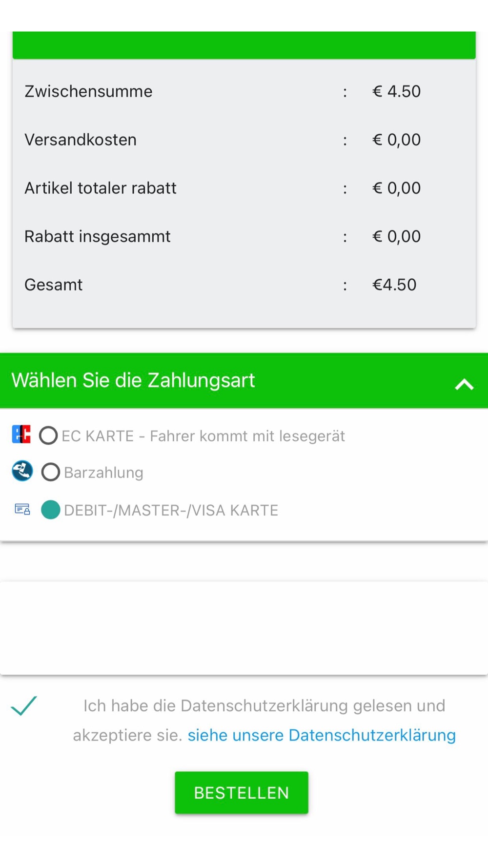Click the Versandkosten row label

(81, 140)
